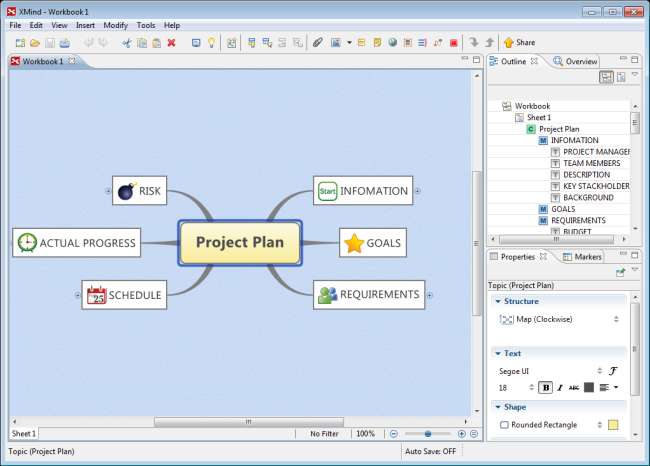Click the Share button in toolbar
The width and height of the screenshot is (650, 466).
tap(519, 42)
